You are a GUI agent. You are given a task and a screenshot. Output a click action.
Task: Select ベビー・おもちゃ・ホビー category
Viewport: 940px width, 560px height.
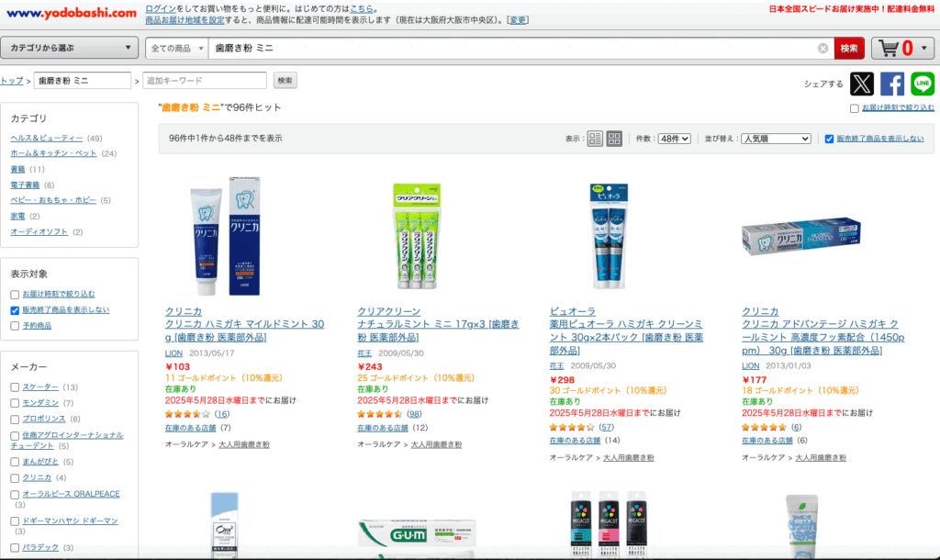[x=52, y=200]
